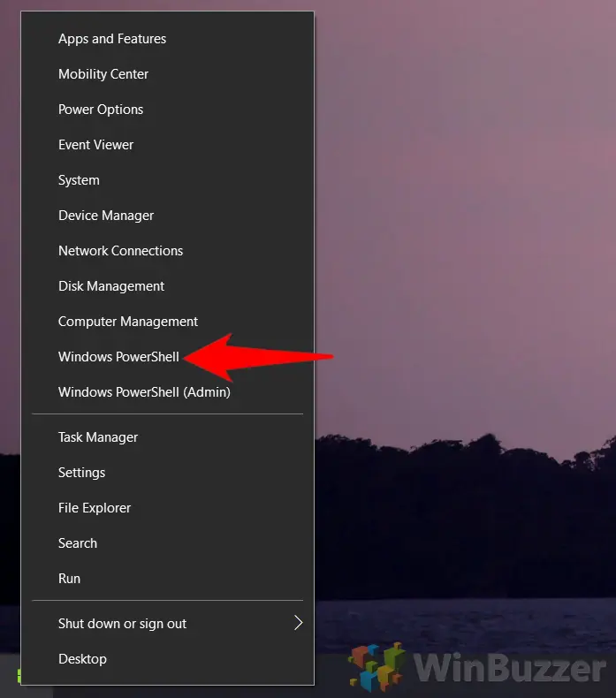
Task: Expand the Shut down submenu chevron
Action: [x=299, y=623]
